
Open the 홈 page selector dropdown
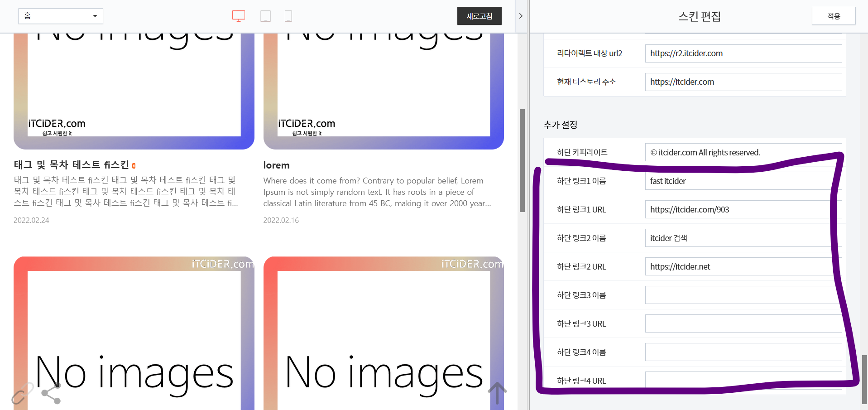coord(61,16)
